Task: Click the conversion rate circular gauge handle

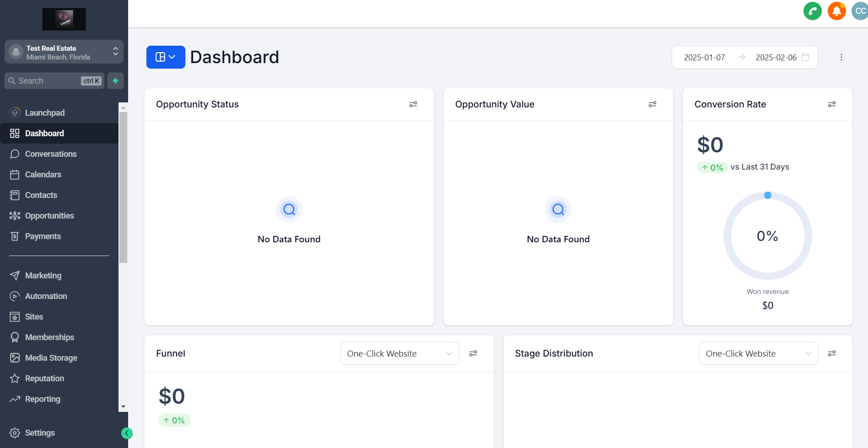Action: tap(767, 195)
